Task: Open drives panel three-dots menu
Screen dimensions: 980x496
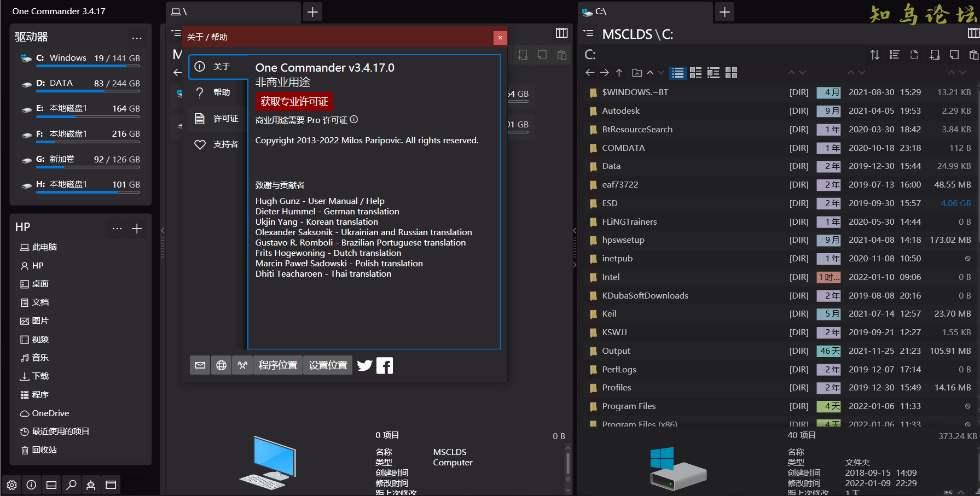Action: pyautogui.click(x=137, y=38)
